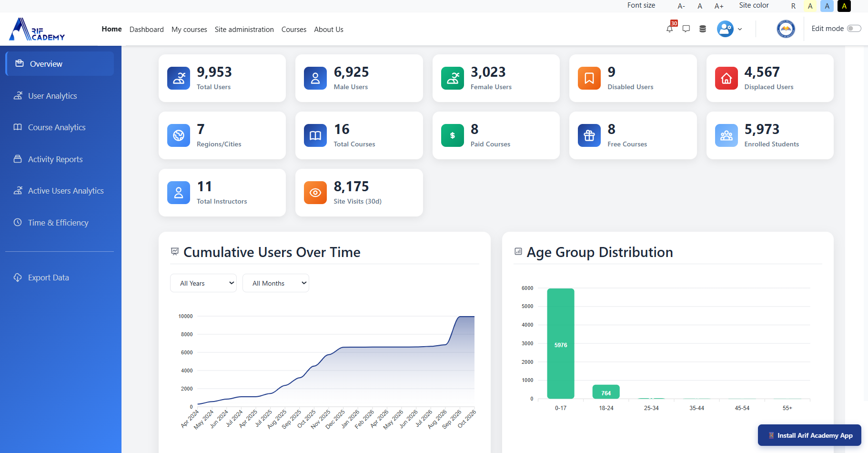The image size is (868, 453).
Task: Open the notifications bell icon
Action: 670,29
